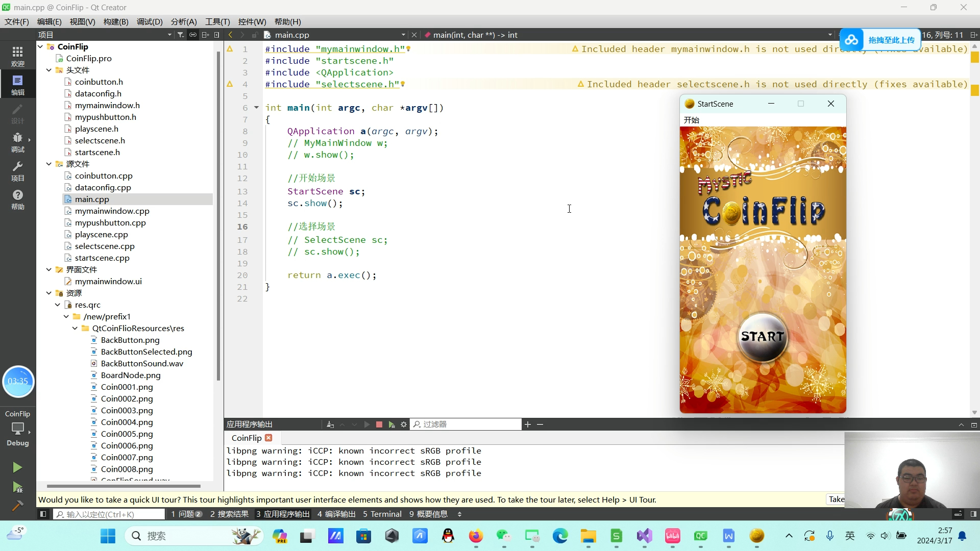Click the lightbulb fix hint on line 4
Image resolution: width=980 pixels, height=551 pixels.
click(403, 84)
